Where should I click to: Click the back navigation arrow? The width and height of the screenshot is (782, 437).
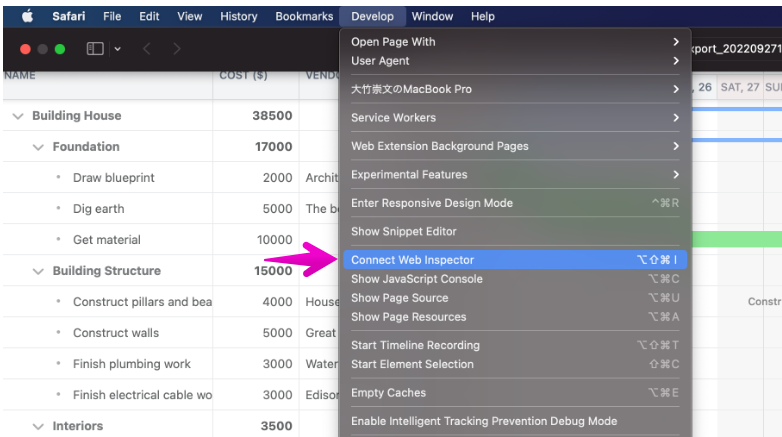coord(146,48)
